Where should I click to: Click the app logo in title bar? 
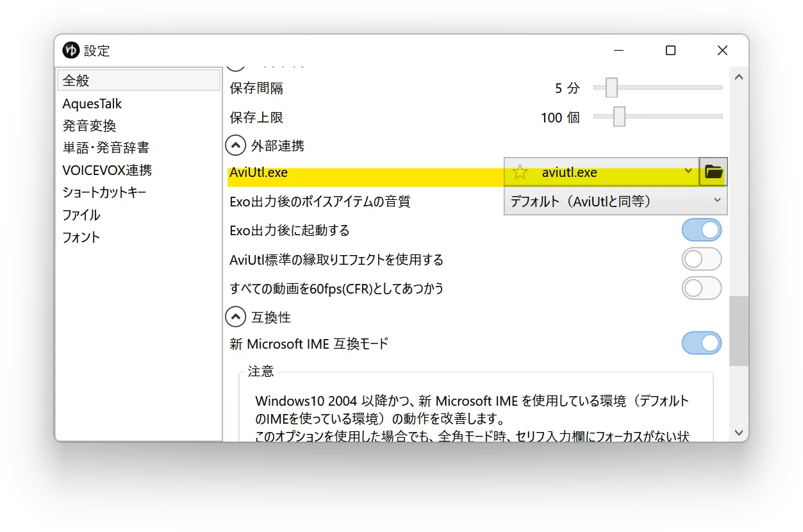coord(70,50)
